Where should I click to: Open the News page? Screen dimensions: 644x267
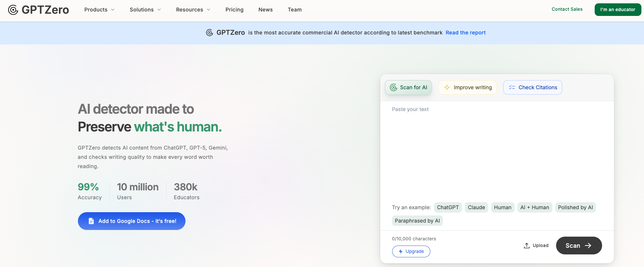click(x=266, y=10)
